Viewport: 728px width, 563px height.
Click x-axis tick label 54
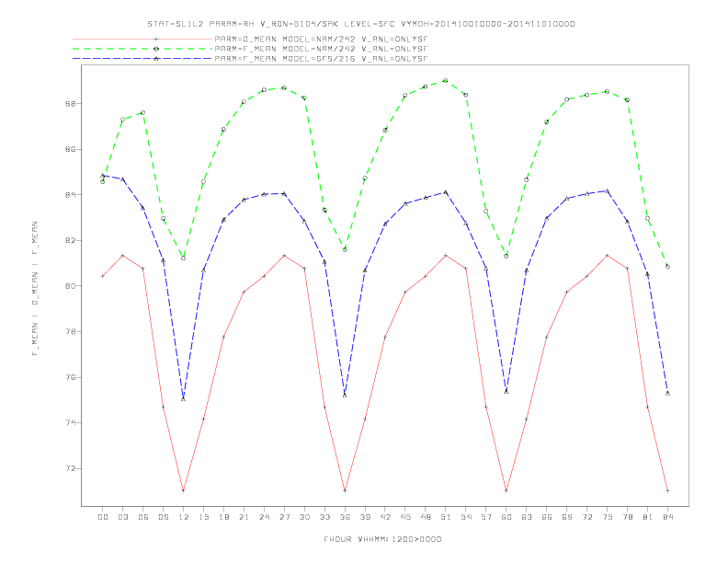coord(466,517)
